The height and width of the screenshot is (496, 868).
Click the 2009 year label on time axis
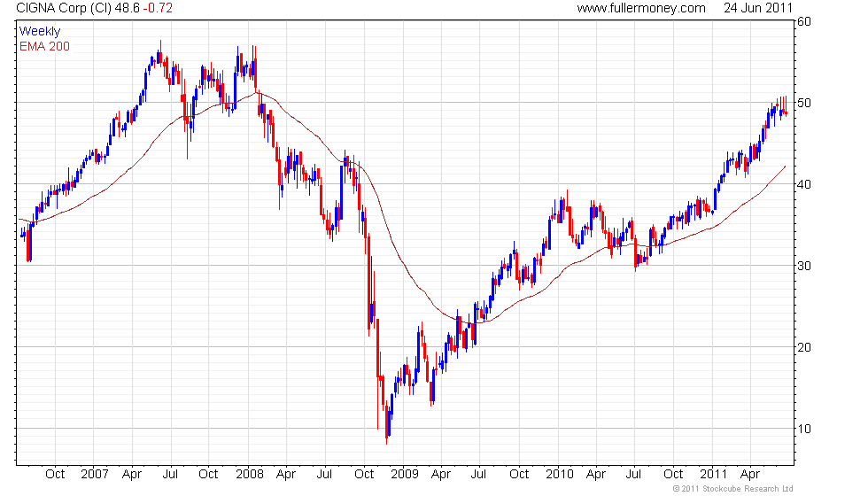405,475
